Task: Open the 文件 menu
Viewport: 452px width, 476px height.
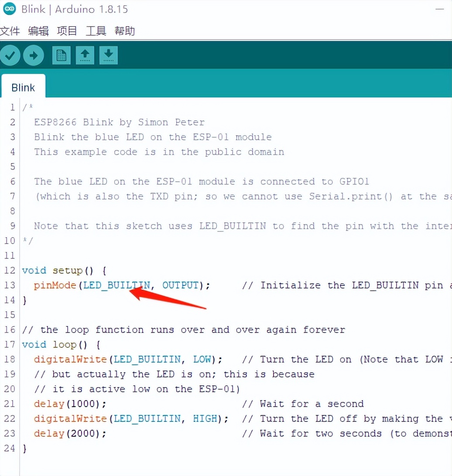Action: pyautogui.click(x=10, y=31)
